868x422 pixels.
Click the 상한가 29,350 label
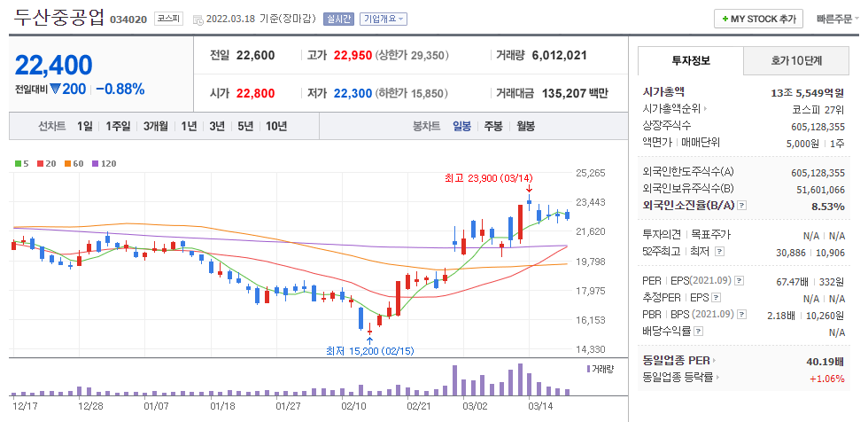[412, 55]
